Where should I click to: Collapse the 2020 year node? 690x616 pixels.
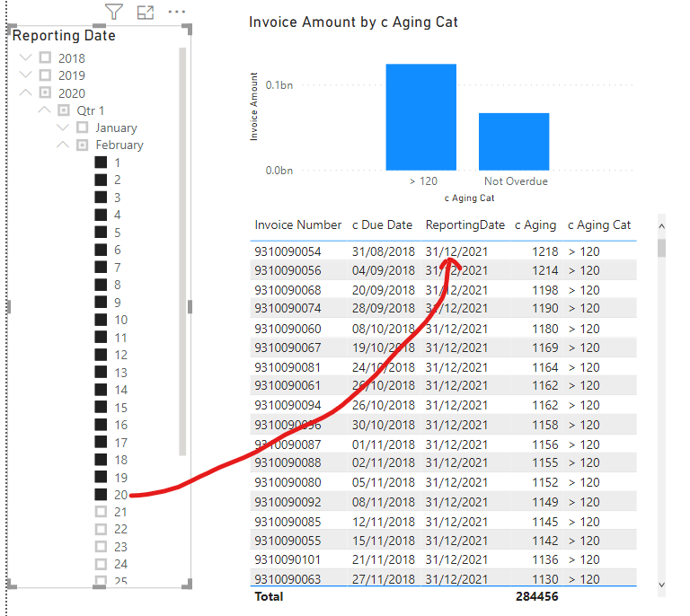click(x=26, y=92)
